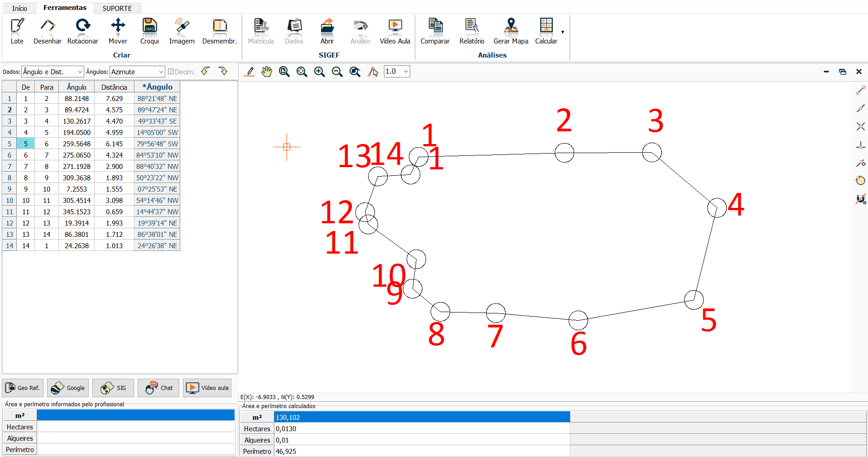Activate the Rotacionar tool
868x457 pixels.
(x=82, y=31)
